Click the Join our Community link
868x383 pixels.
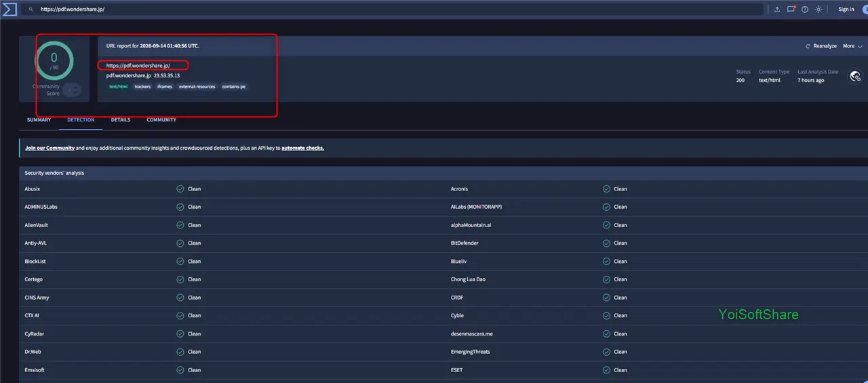pos(50,148)
